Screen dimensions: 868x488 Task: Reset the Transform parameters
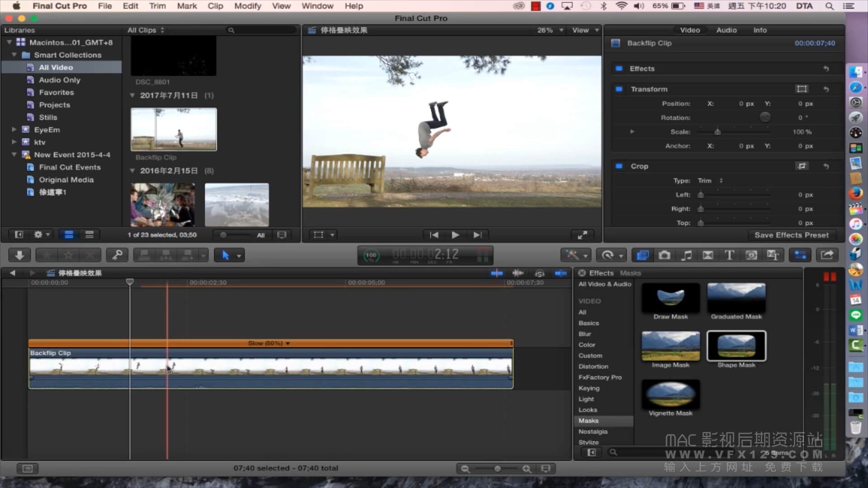click(x=826, y=89)
